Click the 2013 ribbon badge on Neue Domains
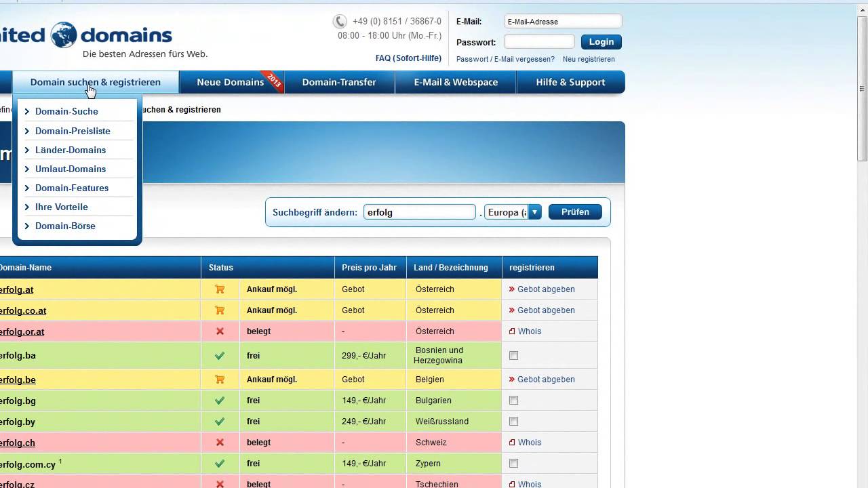 [273, 80]
